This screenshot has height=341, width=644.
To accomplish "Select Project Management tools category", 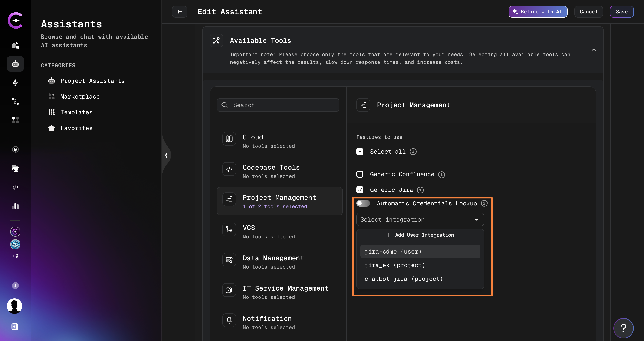I will (x=279, y=201).
